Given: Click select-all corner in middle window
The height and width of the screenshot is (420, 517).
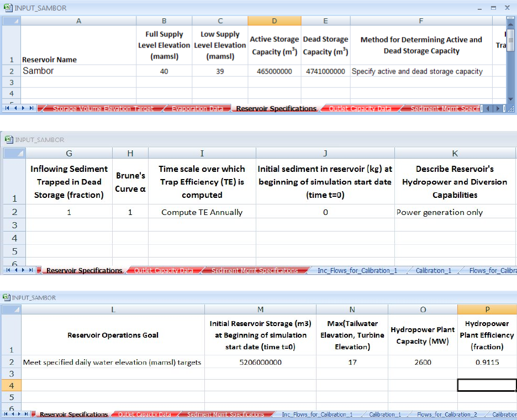Looking at the screenshot, I should [x=14, y=153].
